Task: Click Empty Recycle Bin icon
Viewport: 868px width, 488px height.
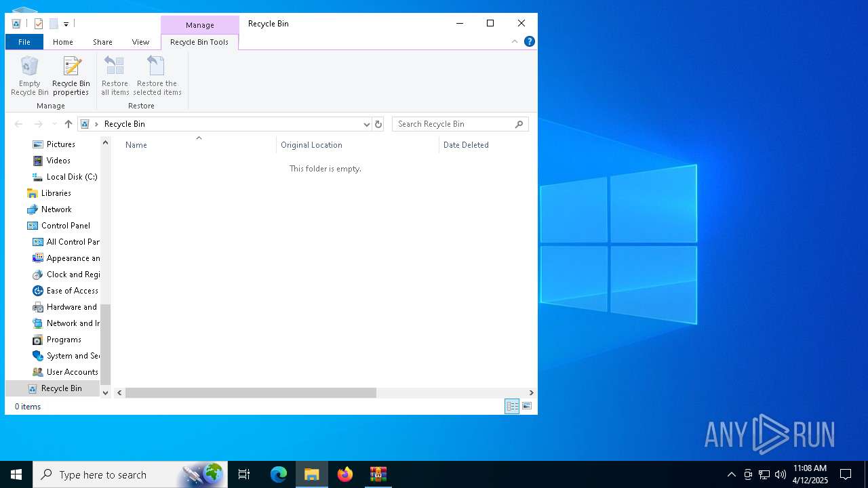Action: [x=30, y=76]
